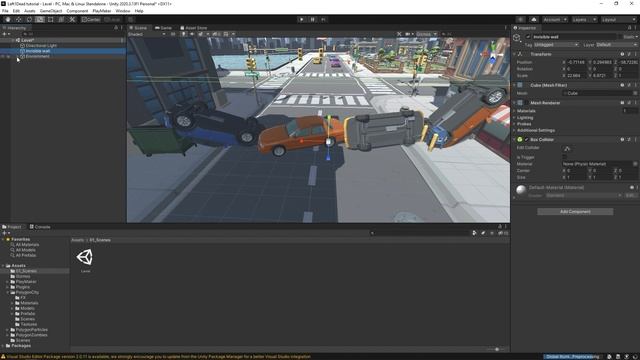Image resolution: width=640 pixels, height=360 pixels.
Task: Lock the Hierarchy panel
Action: [x=116, y=28]
